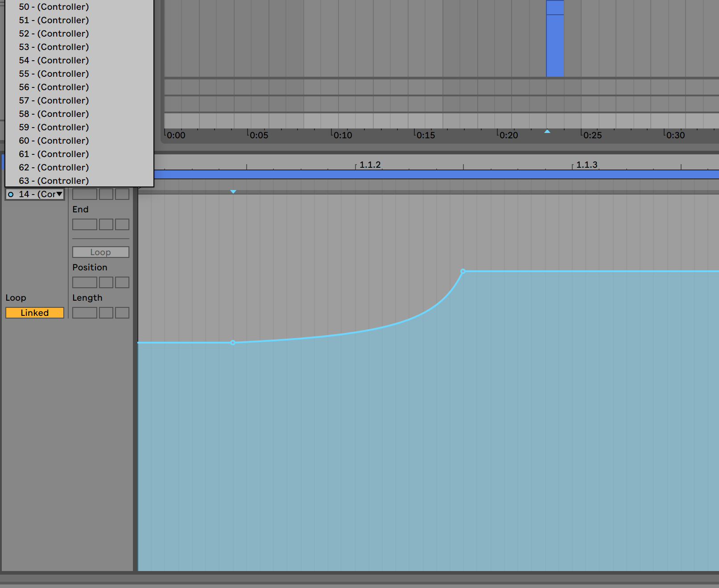Select the lower envelope breakpoint where the curve begins
719x588 pixels.
coord(233,343)
